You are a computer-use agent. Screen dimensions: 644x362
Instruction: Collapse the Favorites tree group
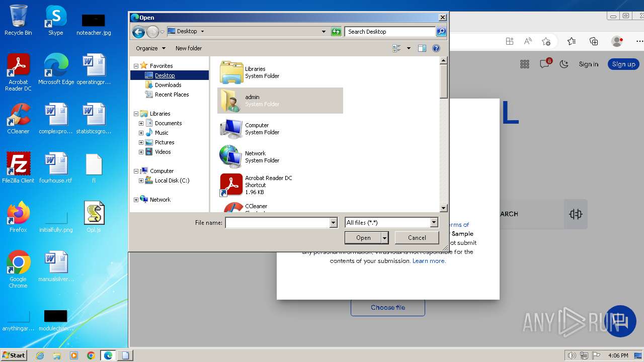pos(136,66)
